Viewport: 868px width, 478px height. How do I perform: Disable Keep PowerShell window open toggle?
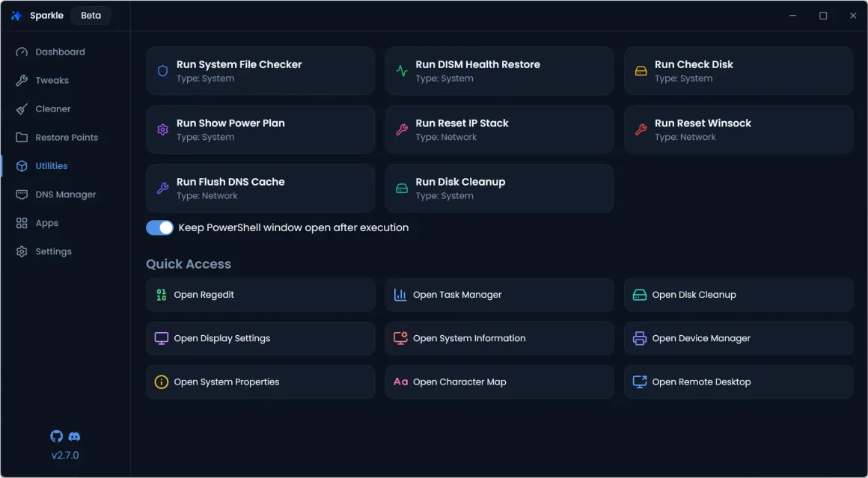[x=159, y=227]
